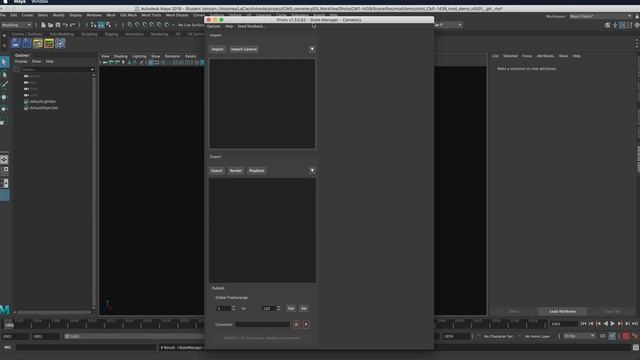Click New Scene icon in Maya toolbar

click(x=43, y=25)
